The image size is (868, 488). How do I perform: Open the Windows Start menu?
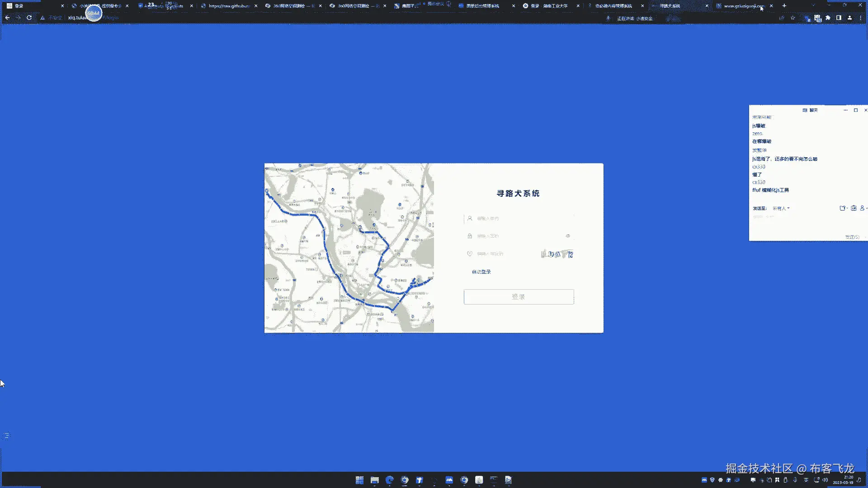359,480
